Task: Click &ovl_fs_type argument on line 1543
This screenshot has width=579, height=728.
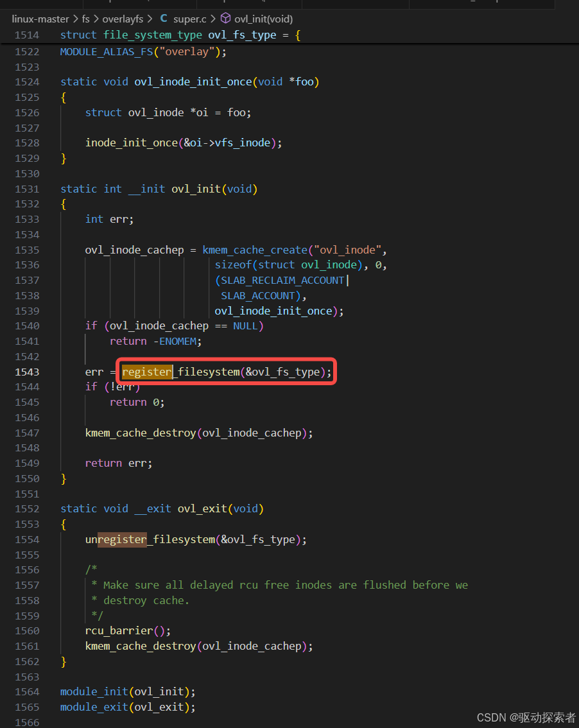Action: (x=283, y=372)
